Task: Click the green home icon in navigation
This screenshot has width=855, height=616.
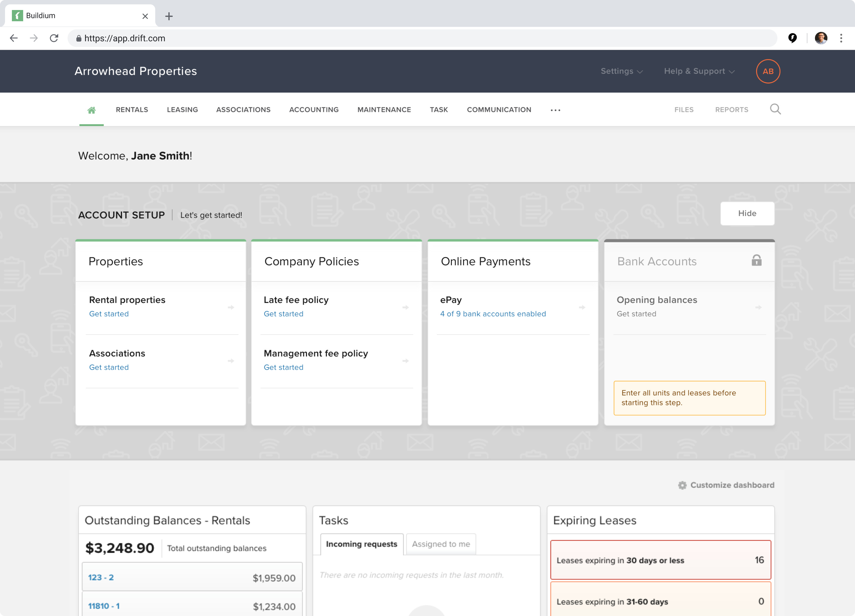Action: pos(91,110)
